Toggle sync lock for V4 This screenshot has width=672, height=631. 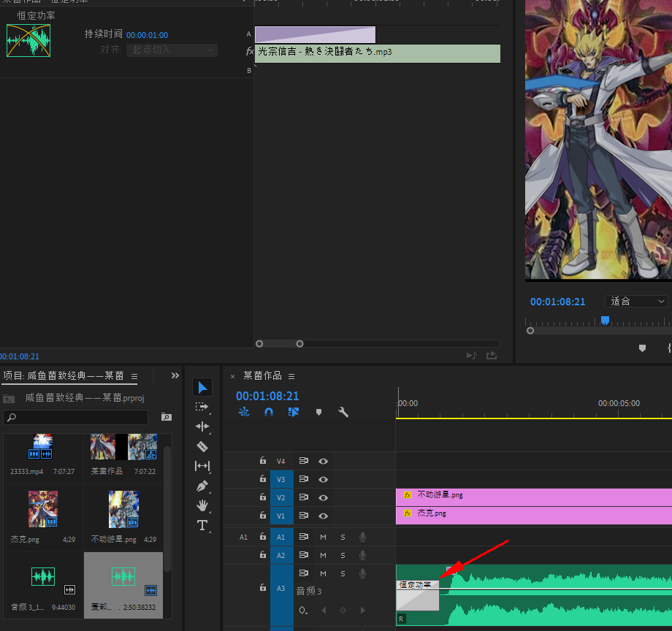coord(303,461)
